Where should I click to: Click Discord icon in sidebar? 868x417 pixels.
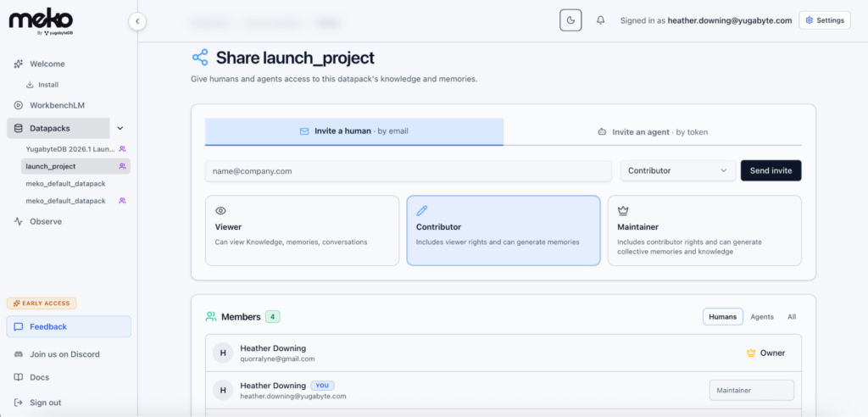pyautogui.click(x=19, y=354)
